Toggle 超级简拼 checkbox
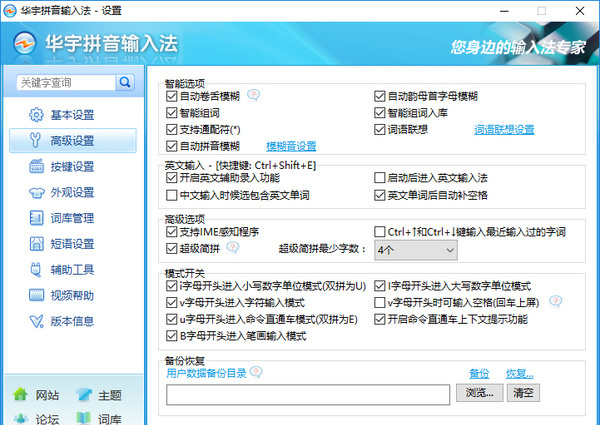600x425 pixels. click(x=171, y=249)
